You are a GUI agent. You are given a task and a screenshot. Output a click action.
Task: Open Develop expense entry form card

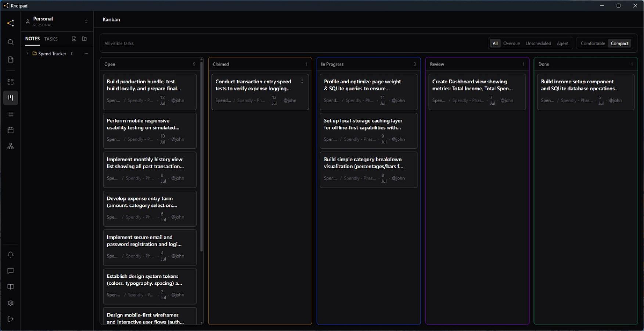tap(150, 209)
